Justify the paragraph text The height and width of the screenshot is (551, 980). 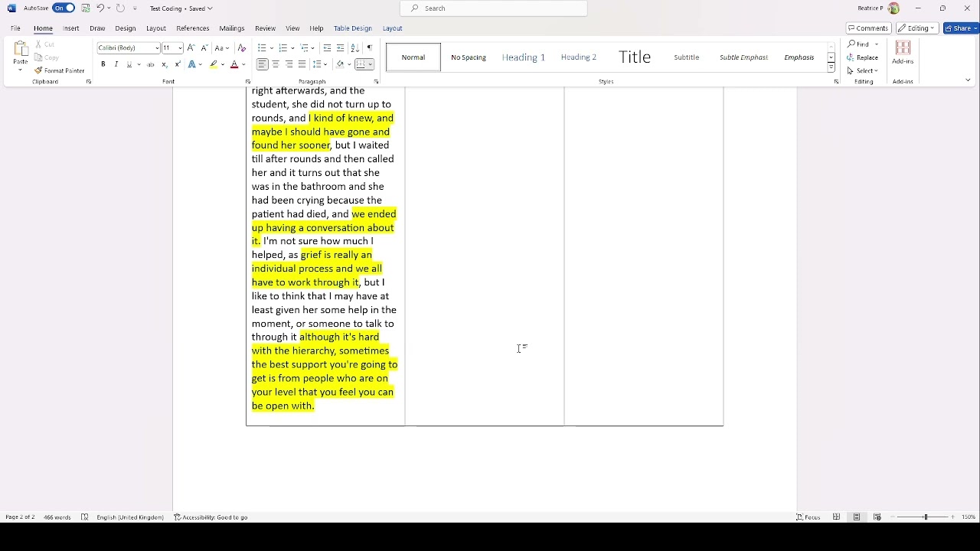[x=302, y=65]
